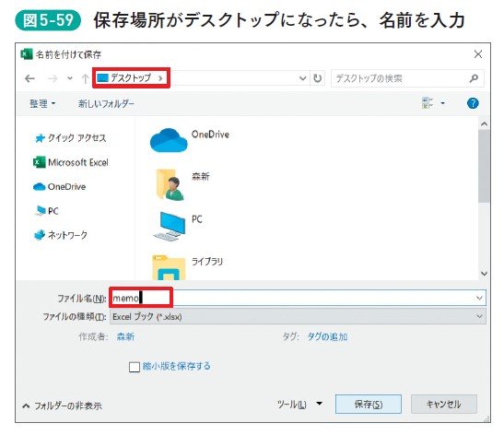
Task: Open the ファイルの種類 Excel ブック dropdown
Action: point(298,316)
